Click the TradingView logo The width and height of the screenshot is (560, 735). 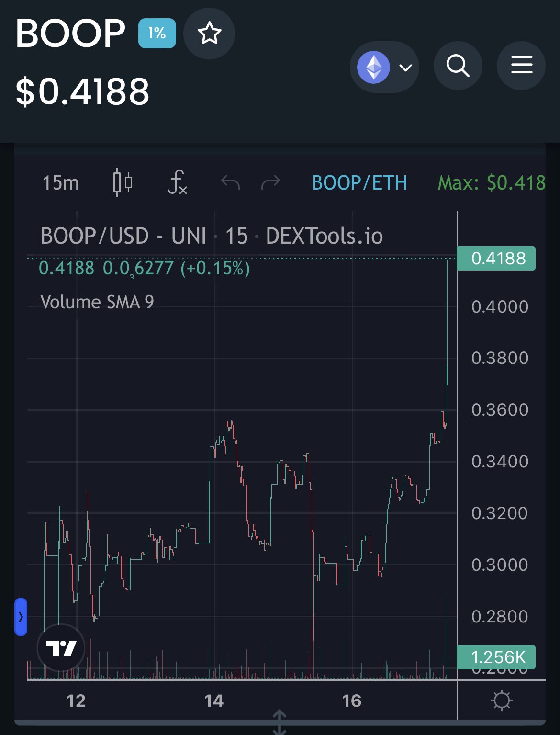(x=61, y=648)
